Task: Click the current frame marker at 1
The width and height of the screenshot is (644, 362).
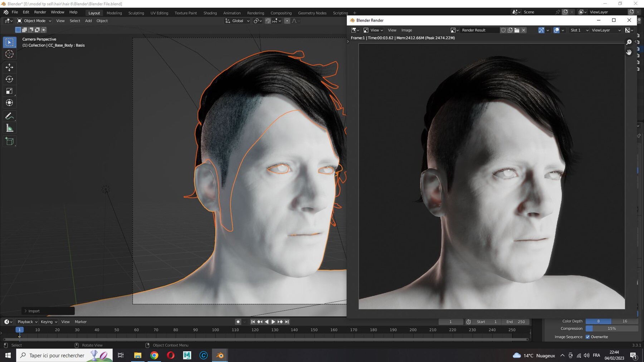Action: pyautogui.click(x=20, y=330)
